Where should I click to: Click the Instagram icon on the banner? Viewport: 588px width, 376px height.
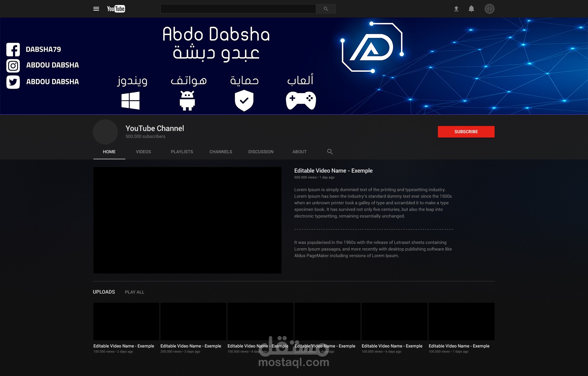13,66
